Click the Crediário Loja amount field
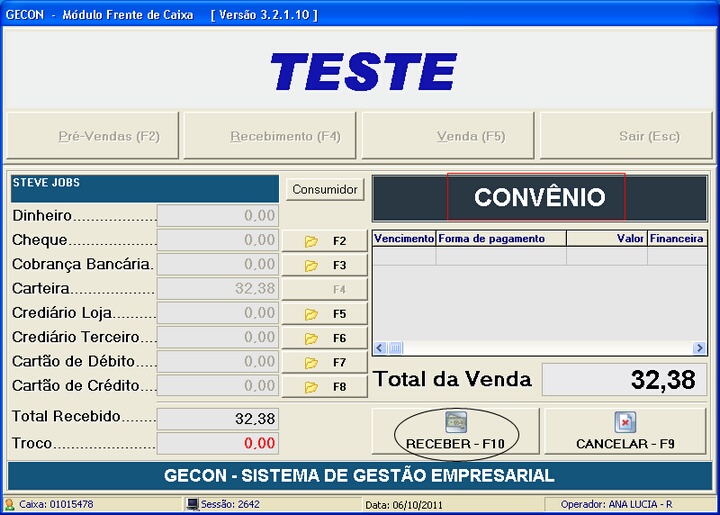Screen dimensions: 720x515 pyautogui.click(x=218, y=313)
